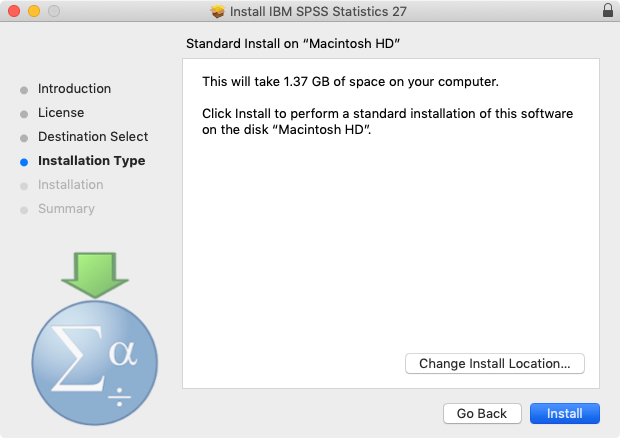Select the Introduction step

74,89
